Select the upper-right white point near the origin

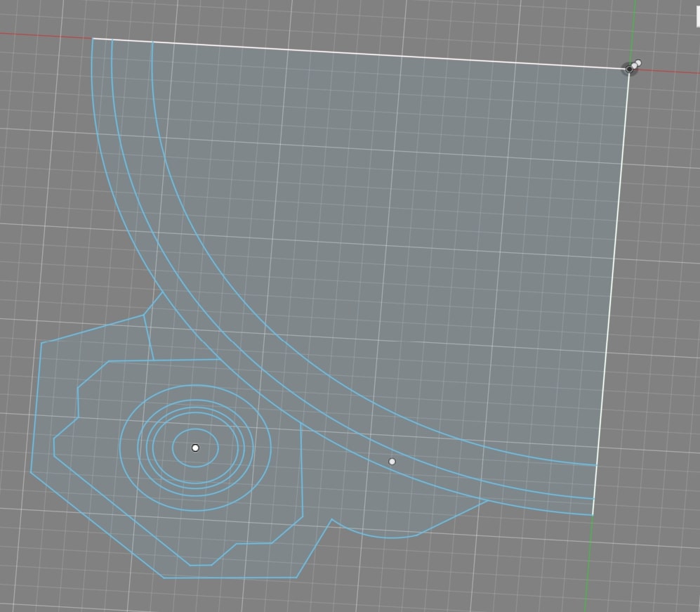coord(638,63)
